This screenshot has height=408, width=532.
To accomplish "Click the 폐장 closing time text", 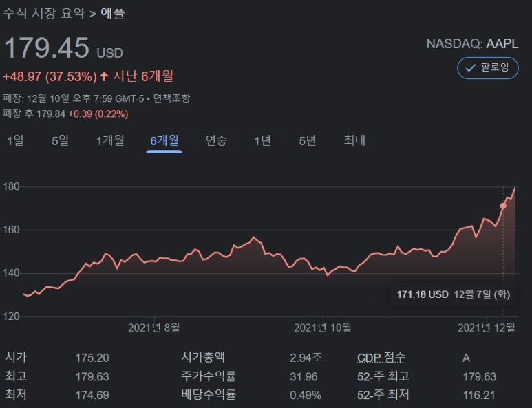I will [x=73, y=98].
